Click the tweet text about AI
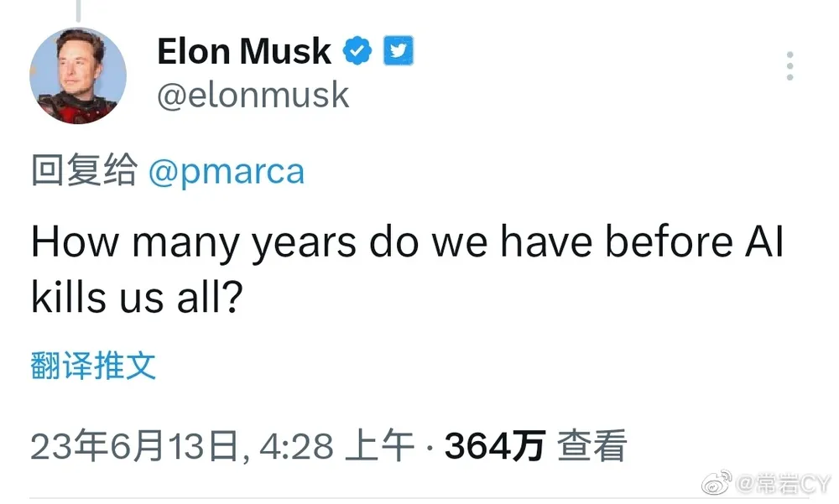 (407, 269)
